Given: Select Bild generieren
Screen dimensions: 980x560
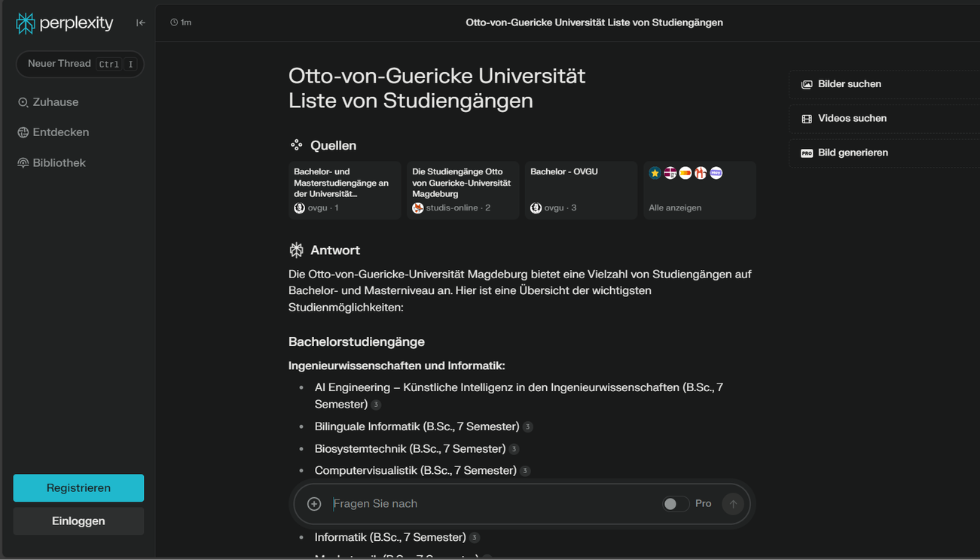Looking at the screenshot, I should pyautogui.click(x=884, y=152).
